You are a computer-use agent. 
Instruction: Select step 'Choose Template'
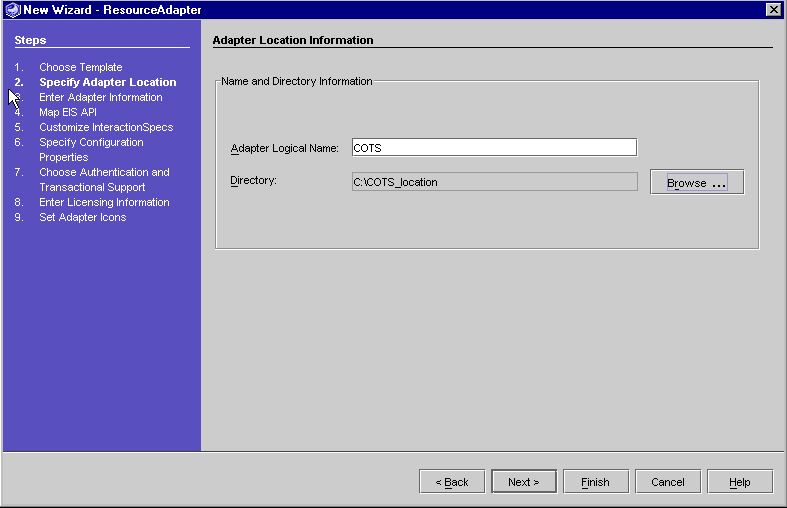point(81,67)
